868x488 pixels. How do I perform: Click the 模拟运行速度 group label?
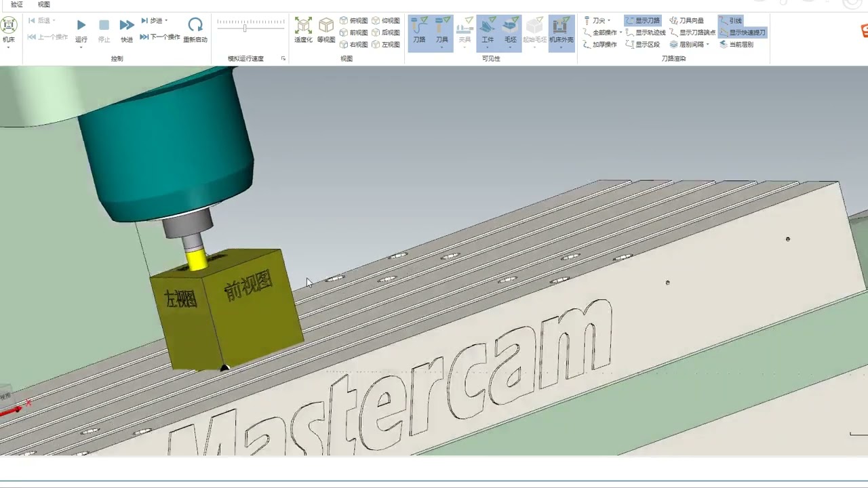click(x=245, y=59)
